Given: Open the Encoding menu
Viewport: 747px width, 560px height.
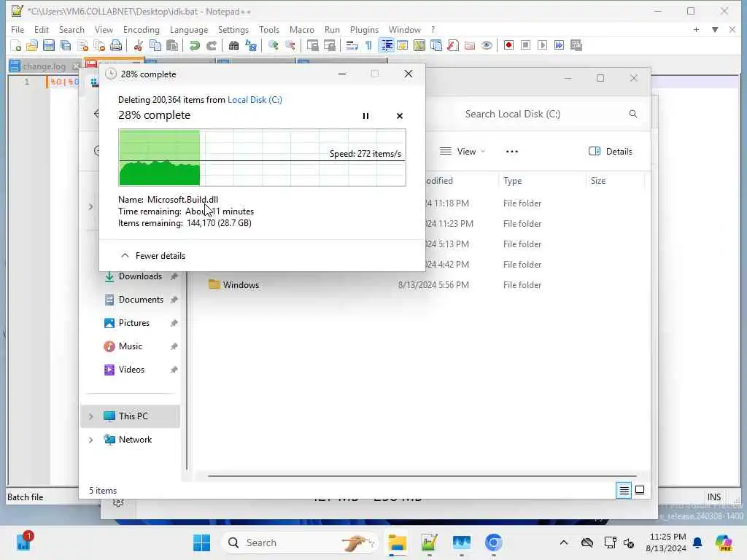Looking at the screenshot, I should 141,29.
